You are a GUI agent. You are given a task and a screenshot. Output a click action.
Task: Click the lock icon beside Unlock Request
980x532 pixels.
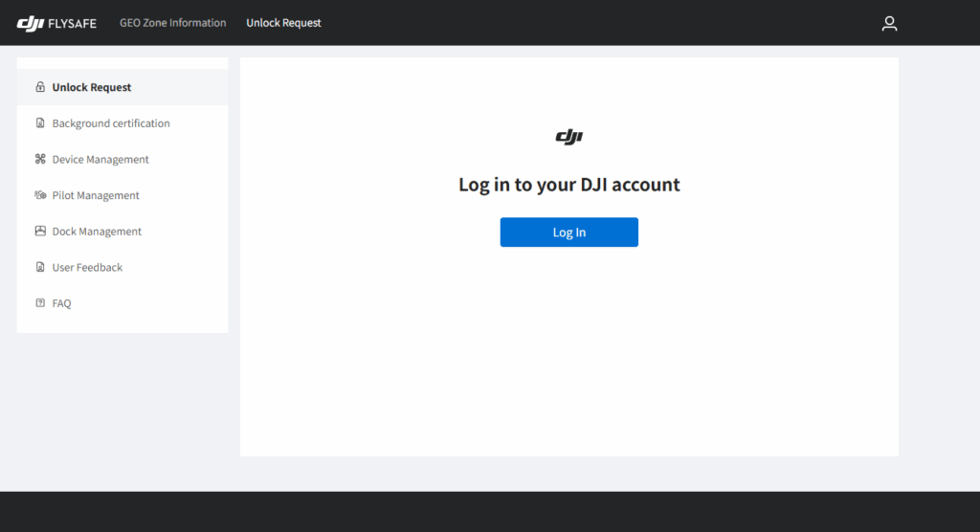[40, 87]
